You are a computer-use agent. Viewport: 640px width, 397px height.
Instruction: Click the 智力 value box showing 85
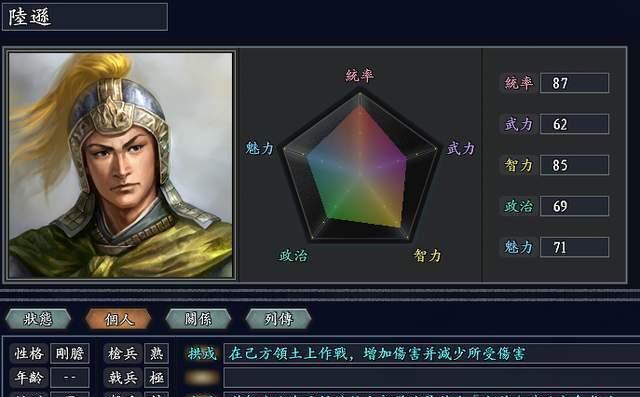574,165
